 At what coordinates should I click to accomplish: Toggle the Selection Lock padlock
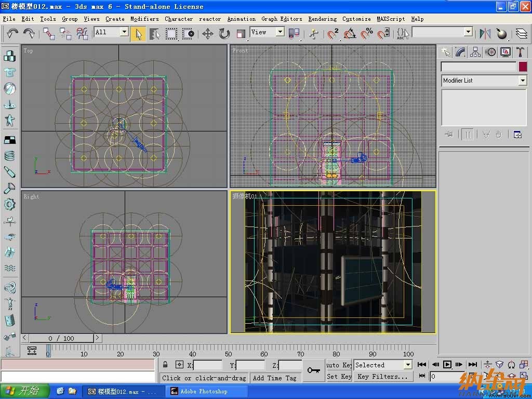click(x=165, y=365)
